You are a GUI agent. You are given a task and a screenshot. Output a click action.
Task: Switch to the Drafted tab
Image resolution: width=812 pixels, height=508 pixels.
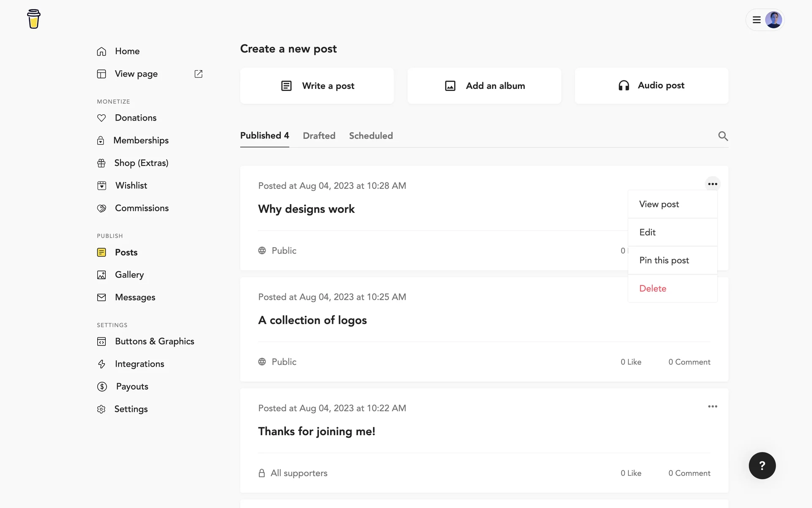tap(319, 136)
